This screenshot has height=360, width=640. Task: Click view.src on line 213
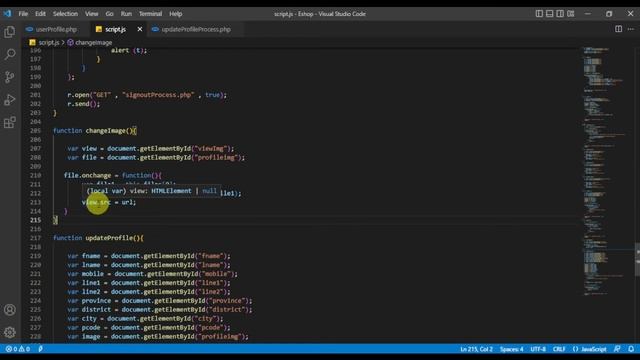[96, 202]
